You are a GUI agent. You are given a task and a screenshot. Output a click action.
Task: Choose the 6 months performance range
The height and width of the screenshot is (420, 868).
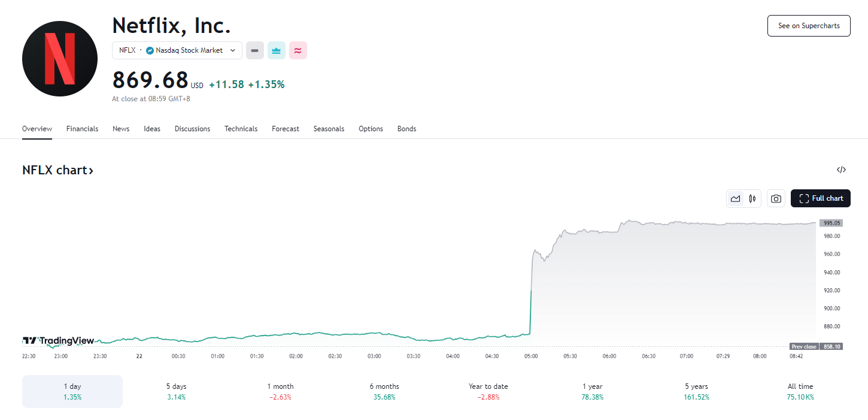pos(384,391)
